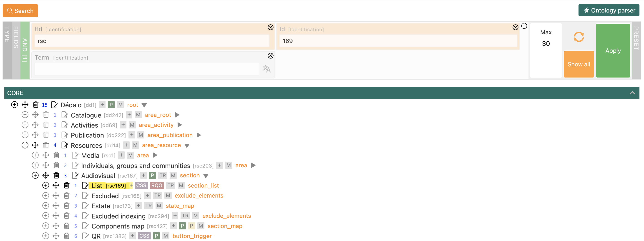
Task: Toggle the CSS badge on the List node
Action: (x=141, y=185)
